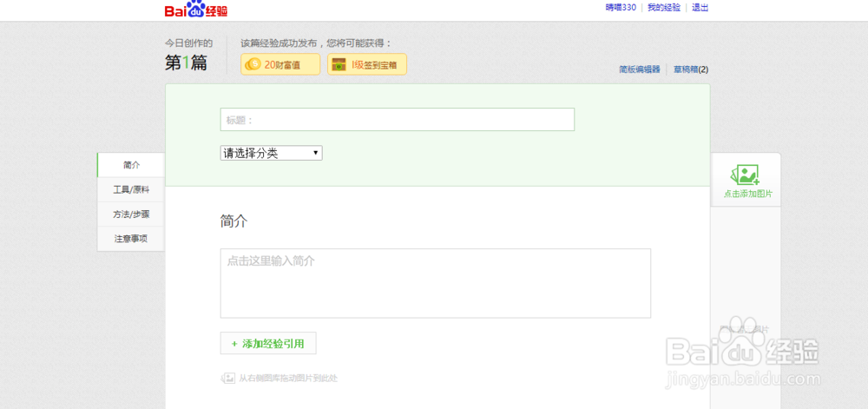Click the 第1篇 counter text
The width and height of the screenshot is (868, 409).
click(186, 63)
